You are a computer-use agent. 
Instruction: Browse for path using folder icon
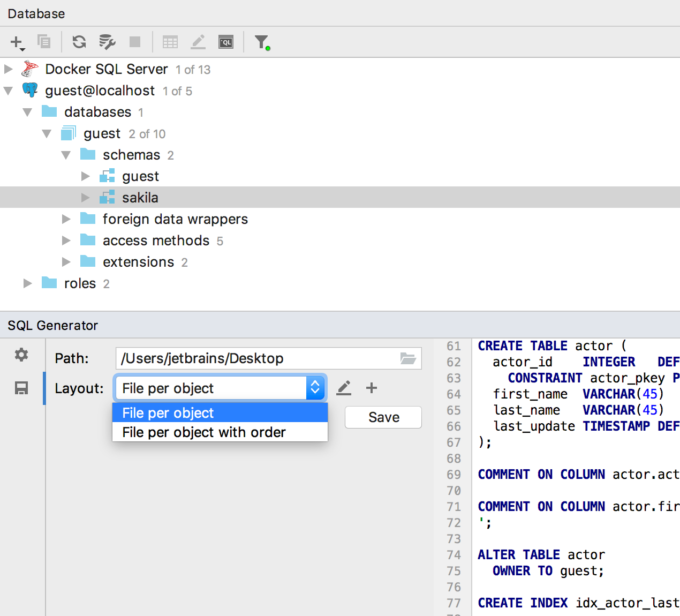(409, 358)
